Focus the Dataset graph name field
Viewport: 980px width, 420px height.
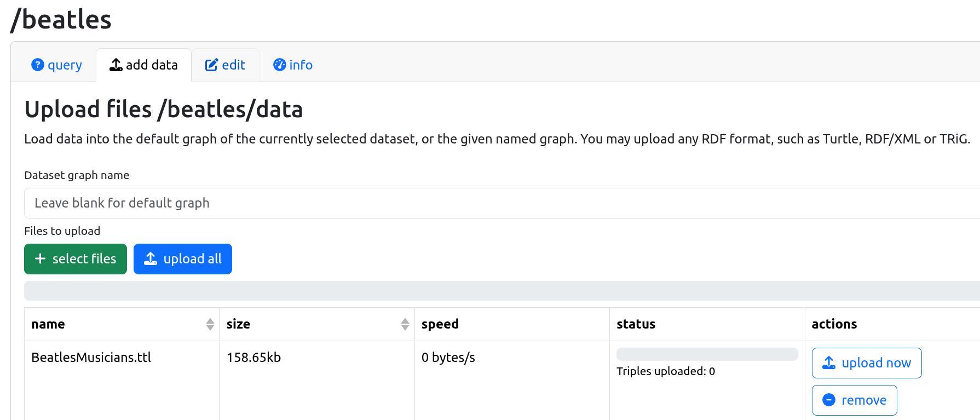(493, 203)
